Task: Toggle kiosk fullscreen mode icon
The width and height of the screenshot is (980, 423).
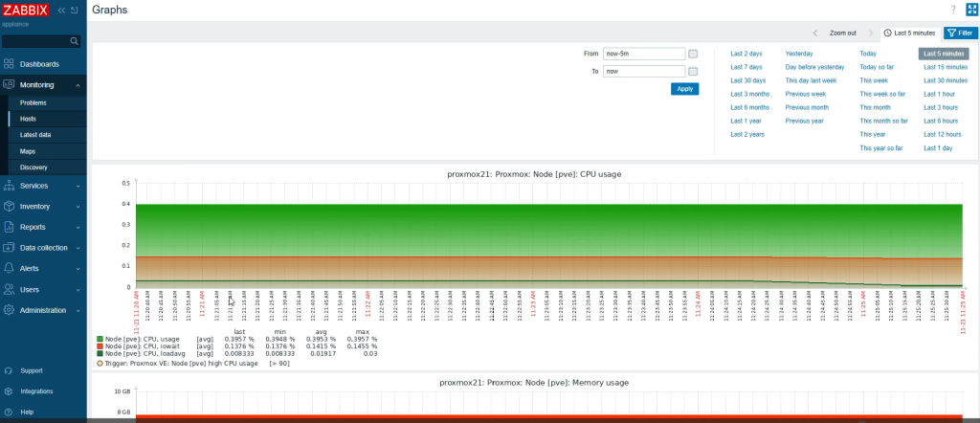Action: click(970, 10)
